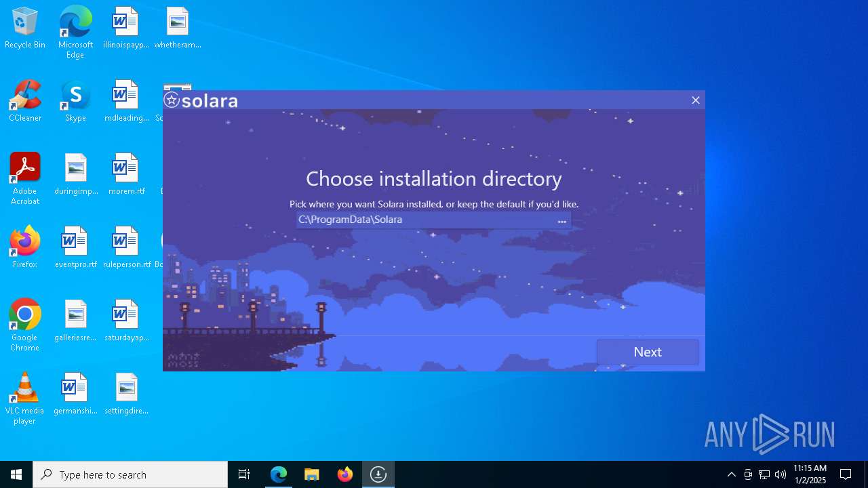Open the Adobe Acrobat desktop shortcut

[x=25, y=179]
